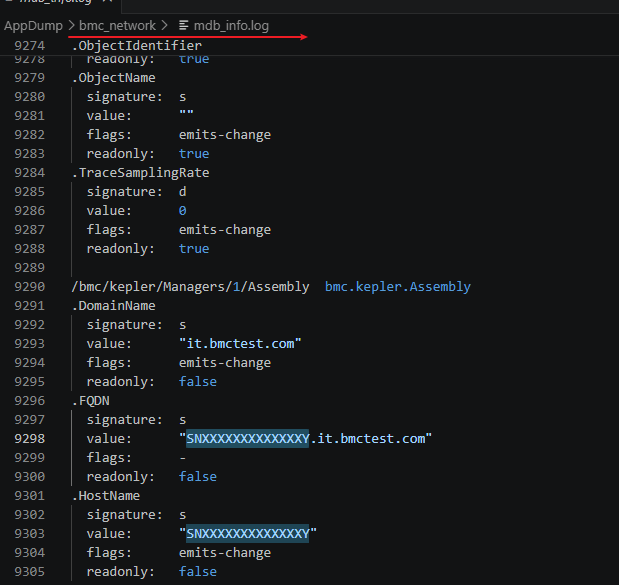This screenshot has width=619, height=585.
Task: Open the bmc_network breadcrumb segment
Action: [x=117, y=26]
